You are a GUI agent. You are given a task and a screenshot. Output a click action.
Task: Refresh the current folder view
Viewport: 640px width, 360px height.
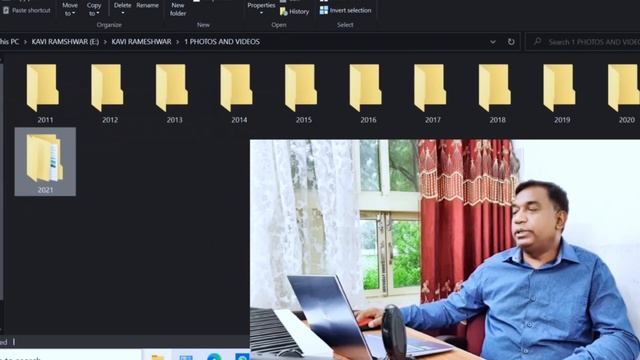tap(511, 42)
